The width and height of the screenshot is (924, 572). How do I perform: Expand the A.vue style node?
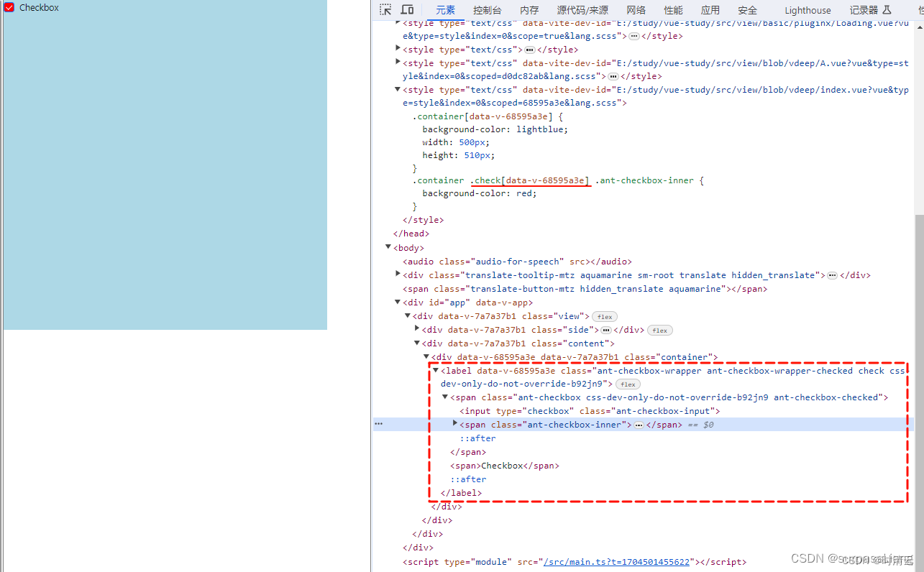(398, 62)
